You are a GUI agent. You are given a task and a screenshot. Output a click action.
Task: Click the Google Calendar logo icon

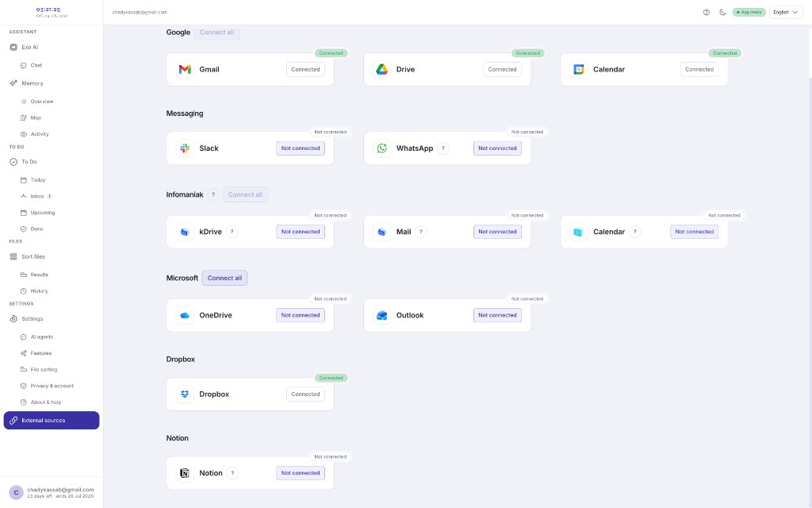pyautogui.click(x=578, y=70)
